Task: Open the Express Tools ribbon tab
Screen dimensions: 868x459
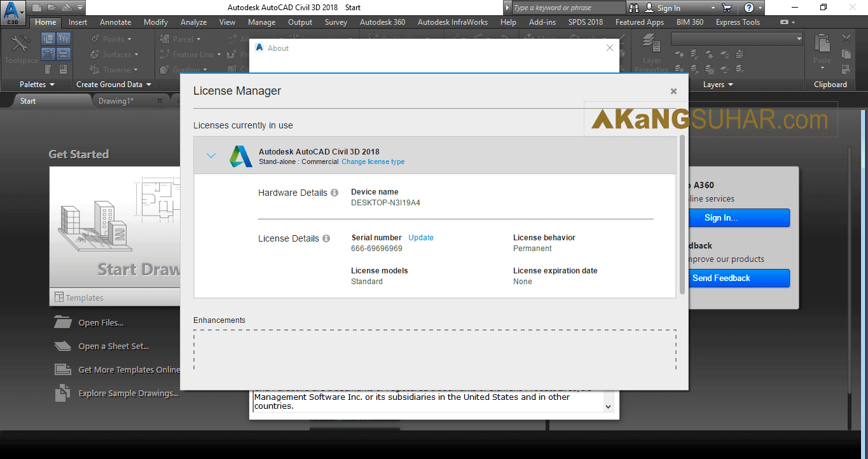Action: coord(738,22)
